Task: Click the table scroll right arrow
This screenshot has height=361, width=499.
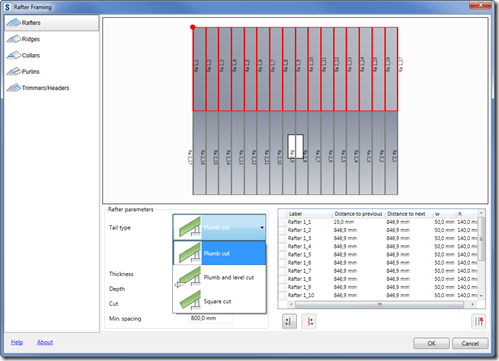Action: (x=472, y=304)
